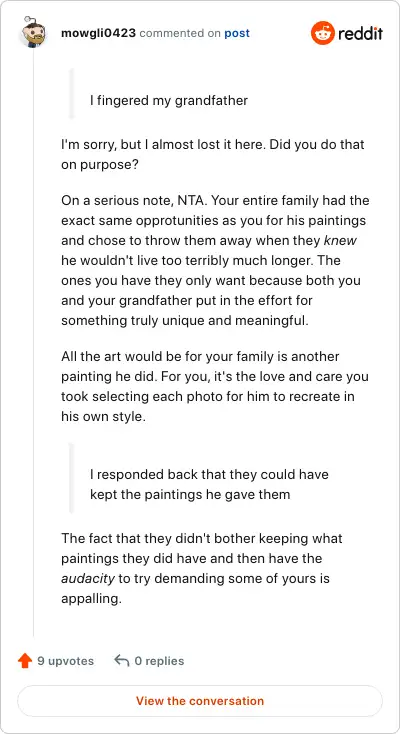The image size is (400, 734).
Task: Open mowgli0423 username profile link
Action: click(x=98, y=33)
